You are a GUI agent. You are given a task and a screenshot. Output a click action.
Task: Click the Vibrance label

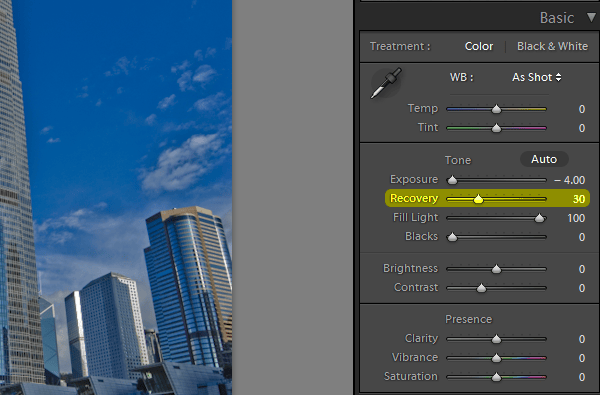[415, 357]
